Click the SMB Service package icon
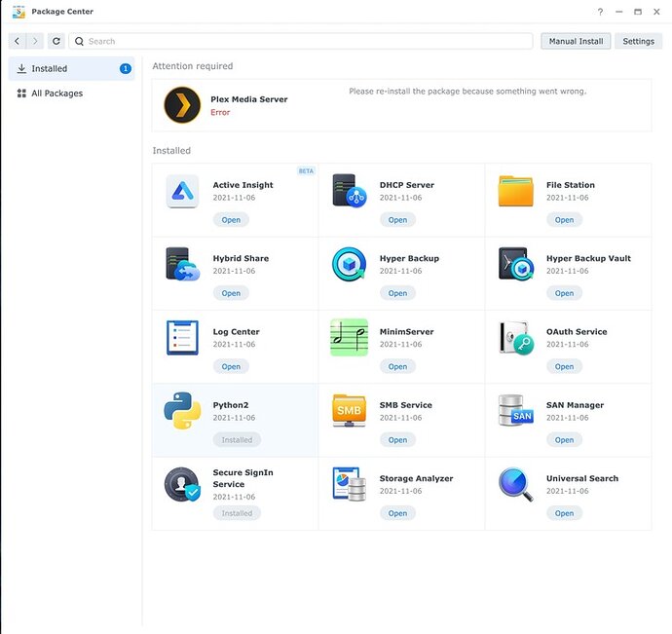Screen dimensions: 672x634 [350, 411]
